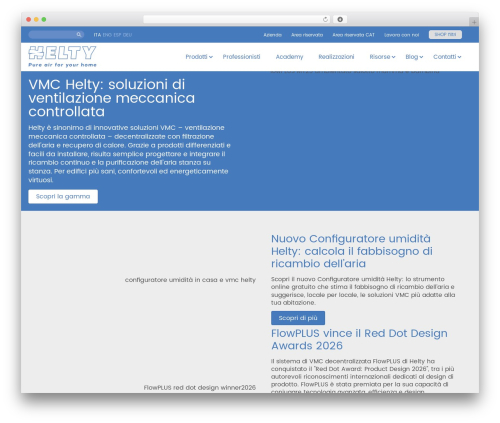The height and width of the screenshot is (423, 500).
Task: Open Lavora con noi link
Action: (401, 35)
